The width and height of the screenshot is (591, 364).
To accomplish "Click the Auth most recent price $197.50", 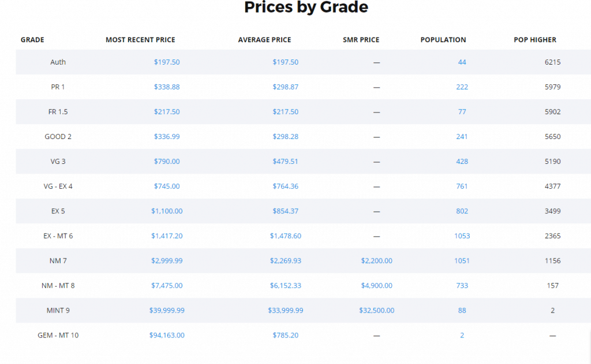I will (x=167, y=62).
